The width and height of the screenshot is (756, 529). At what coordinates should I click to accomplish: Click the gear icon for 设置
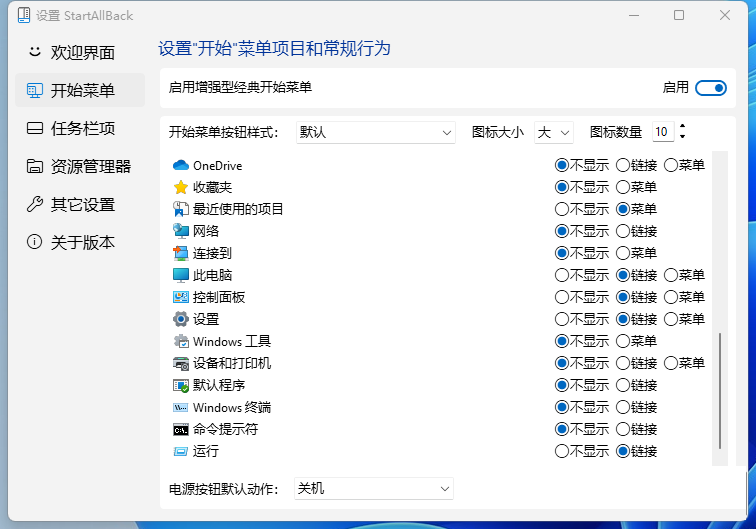181,319
